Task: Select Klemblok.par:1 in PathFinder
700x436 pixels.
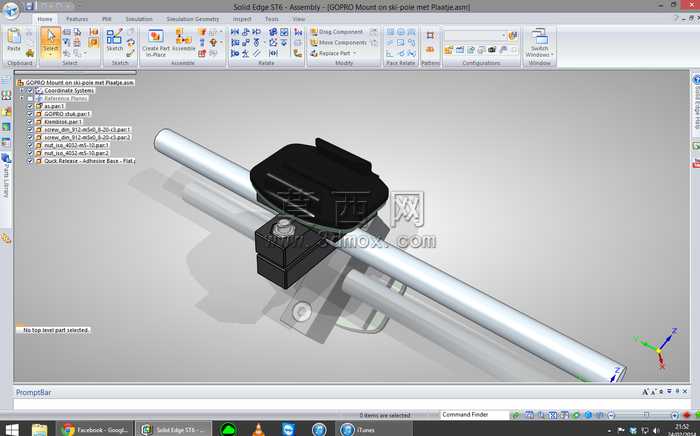Action: (63, 122)
